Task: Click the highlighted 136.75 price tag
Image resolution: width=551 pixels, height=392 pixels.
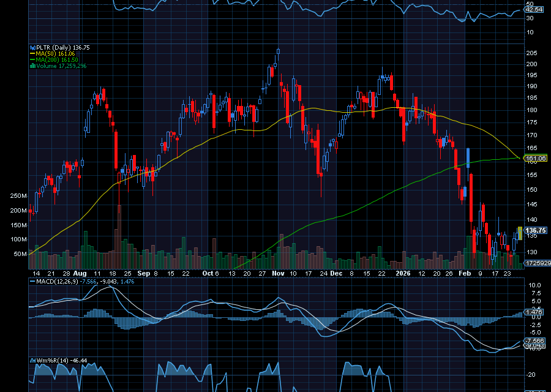Action: click(536, 230)
